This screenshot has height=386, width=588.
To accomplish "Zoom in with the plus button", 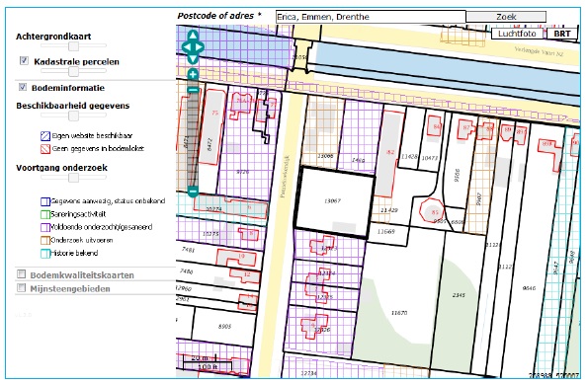I will [193, 74].
